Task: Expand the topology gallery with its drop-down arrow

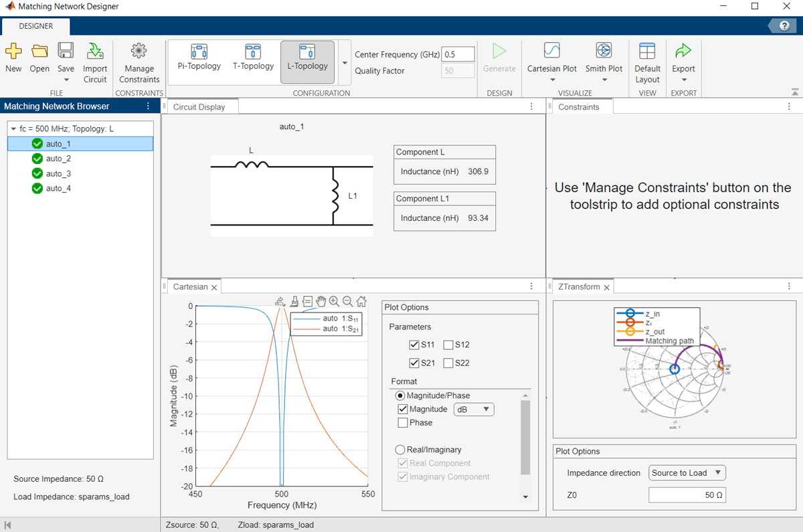Action: click(344, 62)
